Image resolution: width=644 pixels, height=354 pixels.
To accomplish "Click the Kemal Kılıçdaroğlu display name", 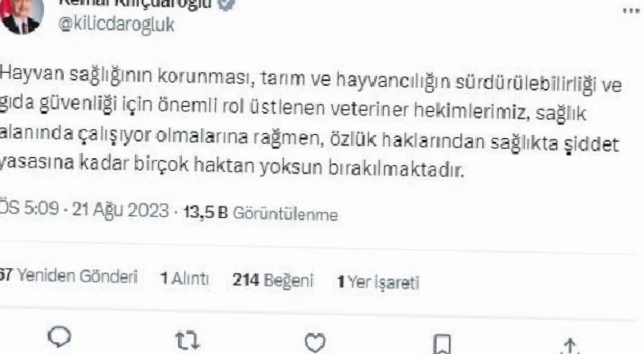I will coord(135,4).
